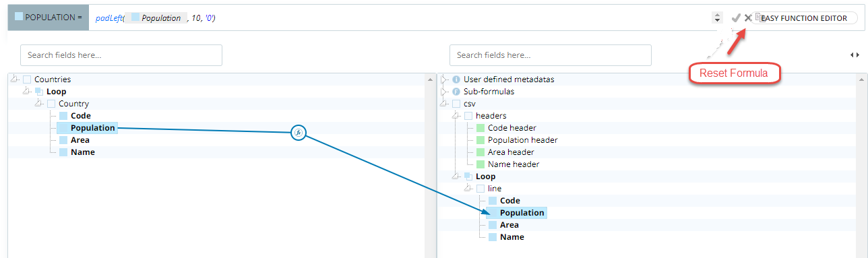Select the Name field under Country
The height and width of the screenshot is (258, 868).
pyautogui.click(x=82, y=152)
